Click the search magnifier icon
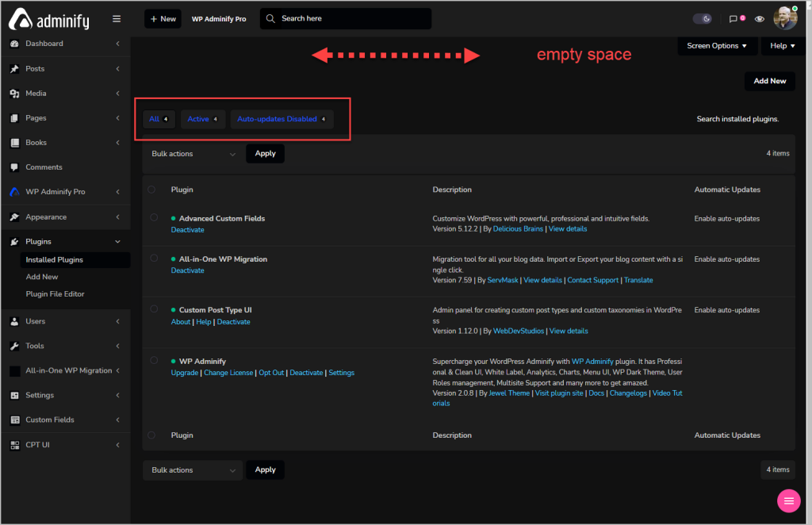The image size is (812, 525). point(270,19)
